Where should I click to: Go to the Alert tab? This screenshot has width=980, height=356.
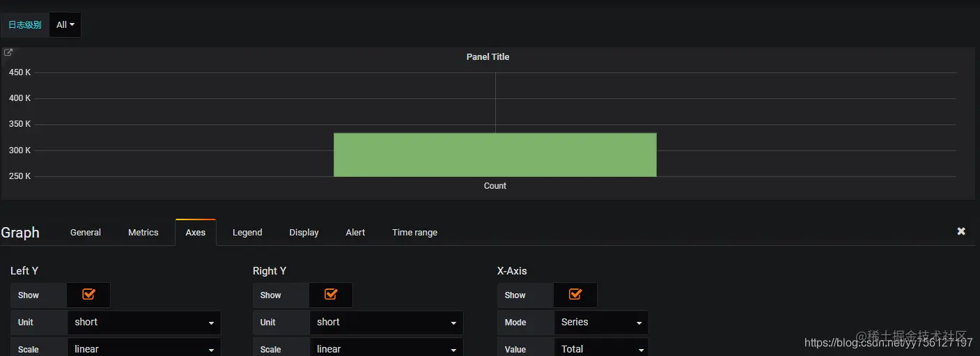(355, 232)
